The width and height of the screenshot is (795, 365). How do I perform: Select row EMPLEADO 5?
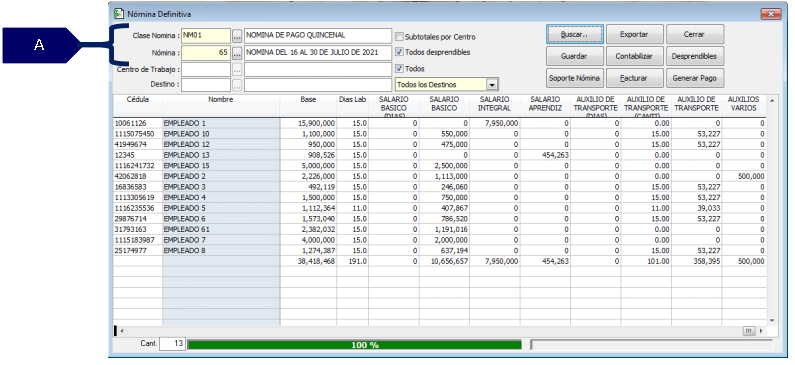tap(439, 208)
